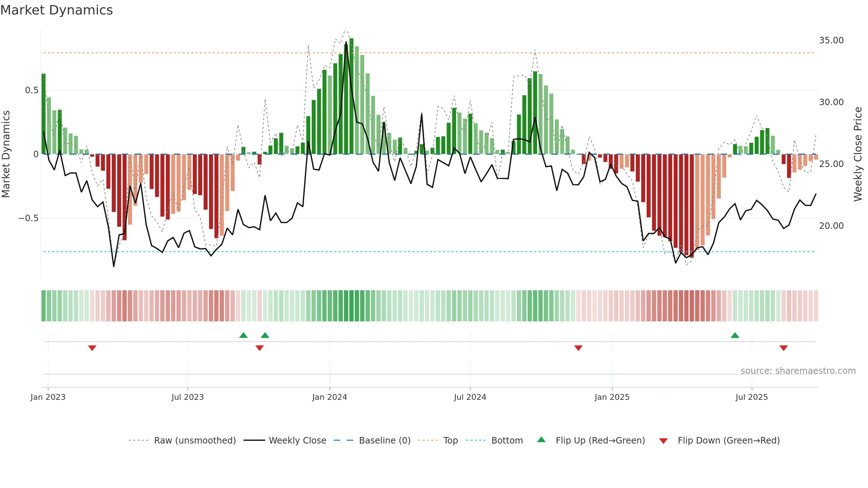
Task: Toggle the Raw (unsmoothed) legend entry
Action: coord(182,440)
